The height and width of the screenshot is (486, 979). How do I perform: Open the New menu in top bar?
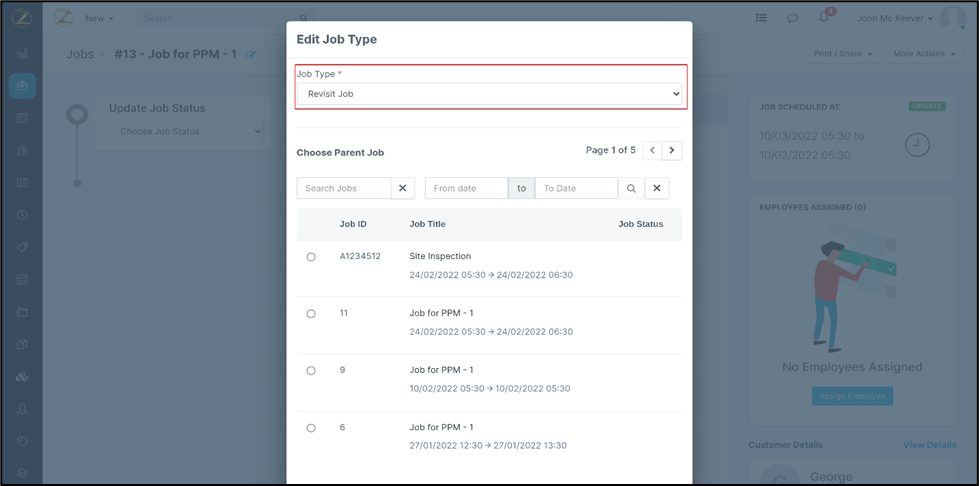tap(99, 18)
